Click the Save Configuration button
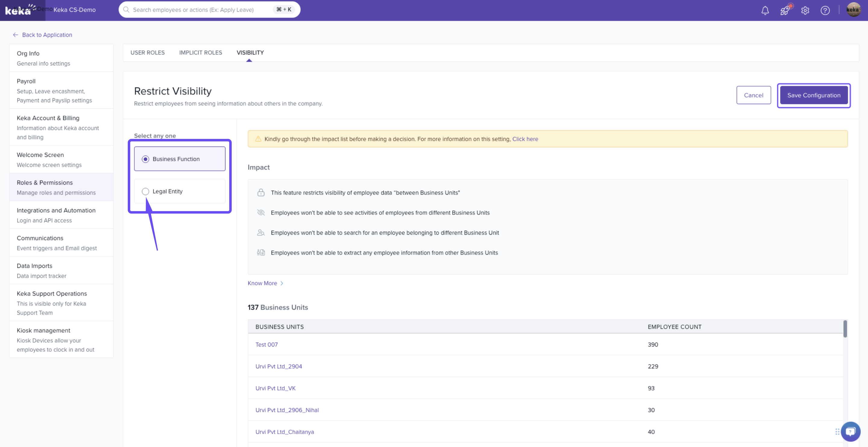868x447 pixels. (x=813, y=95)
